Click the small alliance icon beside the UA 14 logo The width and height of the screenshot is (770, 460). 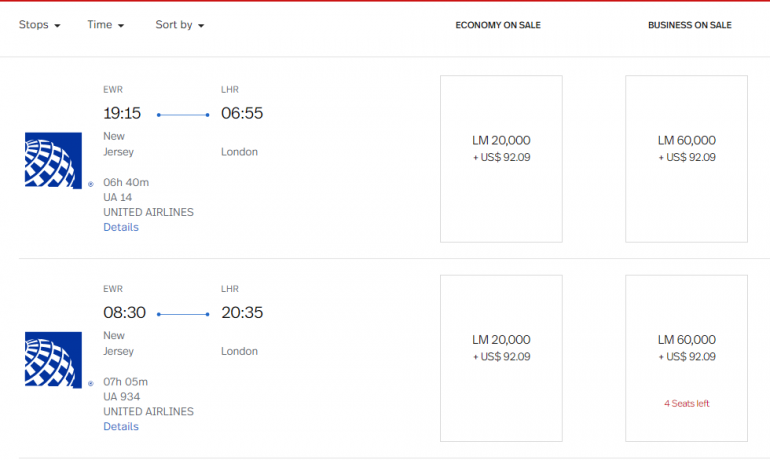point(90,184)
